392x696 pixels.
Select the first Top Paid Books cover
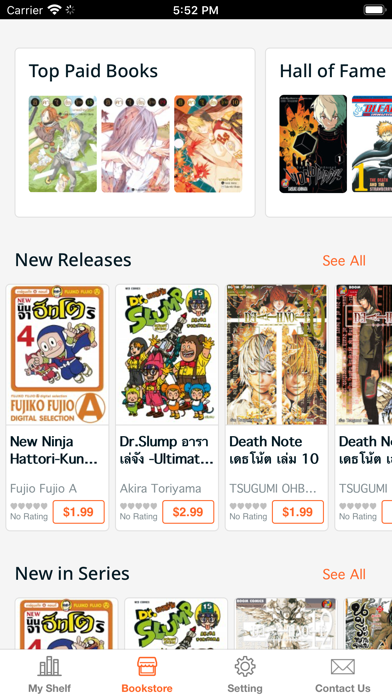coord(63,144)
